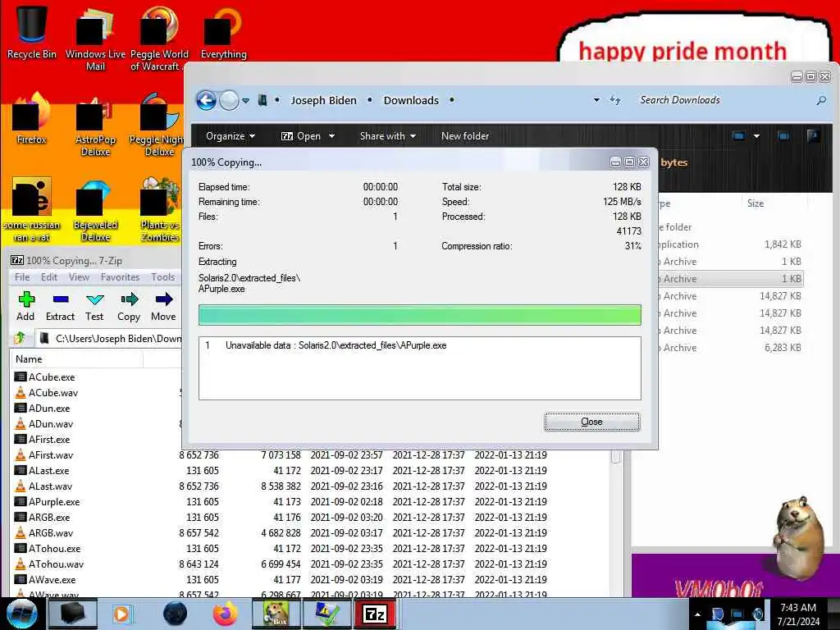The image size is (840, 630).
Task: Click the Add tool in 7-Zip toolbar
Action: coord(25,306)
